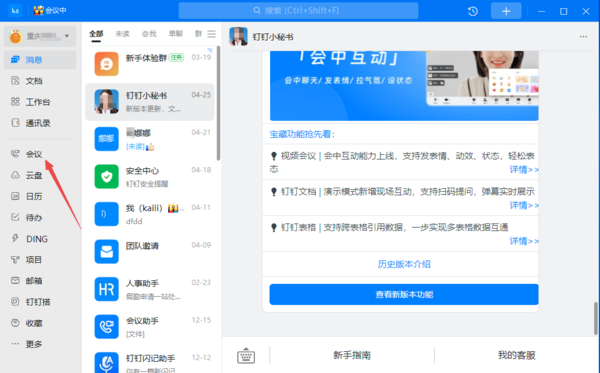Open 详情 link for 钉钉表格 item
The width and height of the screenshot is (600, 373).
524,241
